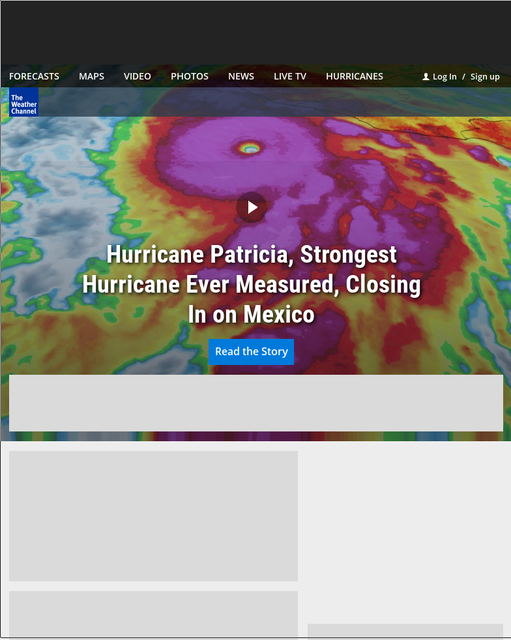This screenshot has width=511, height=640.
Task: Go to the VIDEO section
Action: 137,76
